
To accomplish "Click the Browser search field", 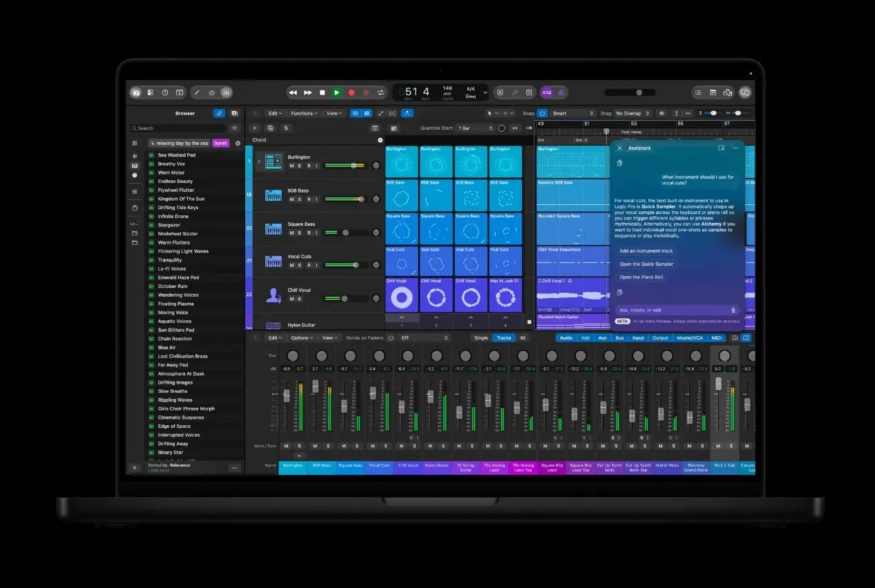I will [x=178, y=128].
